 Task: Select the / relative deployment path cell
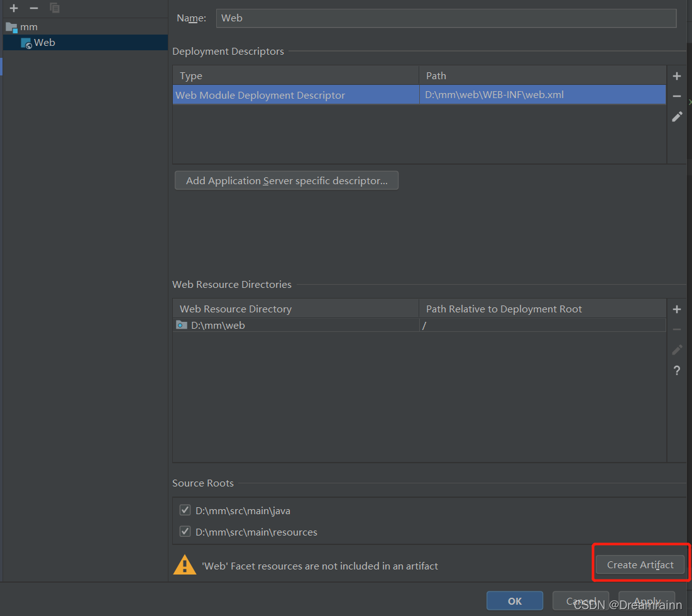(542, 325)
